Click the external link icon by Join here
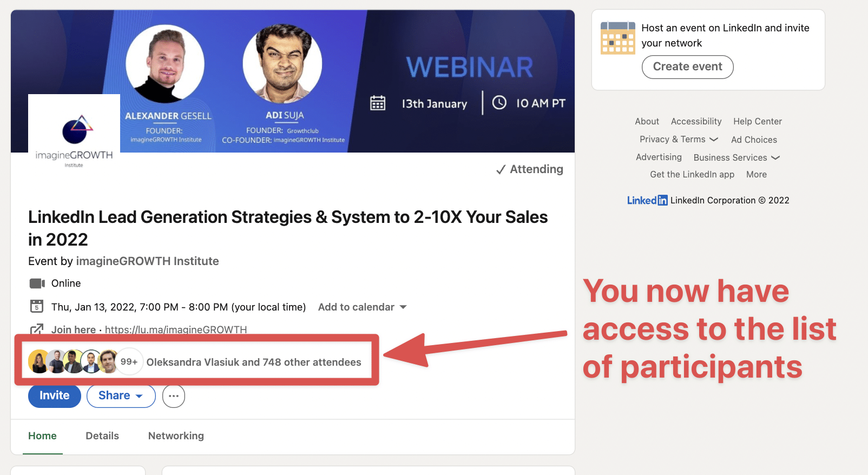868x475 pixels. click(x=37, y=329)
